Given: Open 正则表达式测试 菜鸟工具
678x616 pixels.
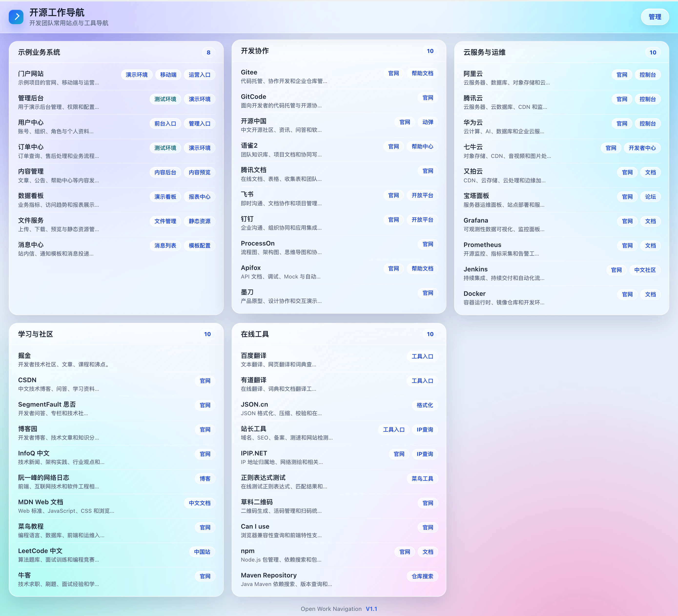Looking at the screenshot, I should pos(422,479).
